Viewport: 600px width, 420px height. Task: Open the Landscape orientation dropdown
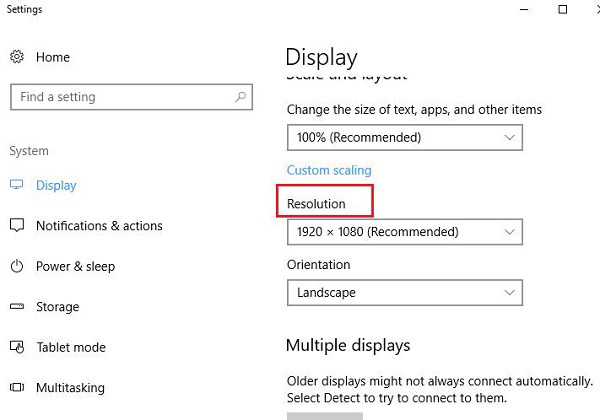pyautogui.click(x=404, y=293)
